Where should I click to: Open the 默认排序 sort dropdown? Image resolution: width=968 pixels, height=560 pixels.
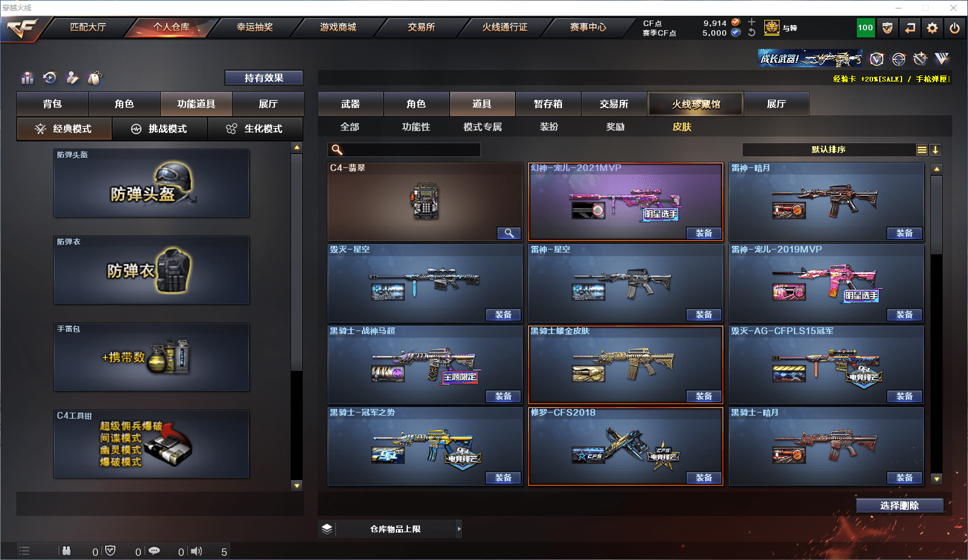[x=828, y=150]
